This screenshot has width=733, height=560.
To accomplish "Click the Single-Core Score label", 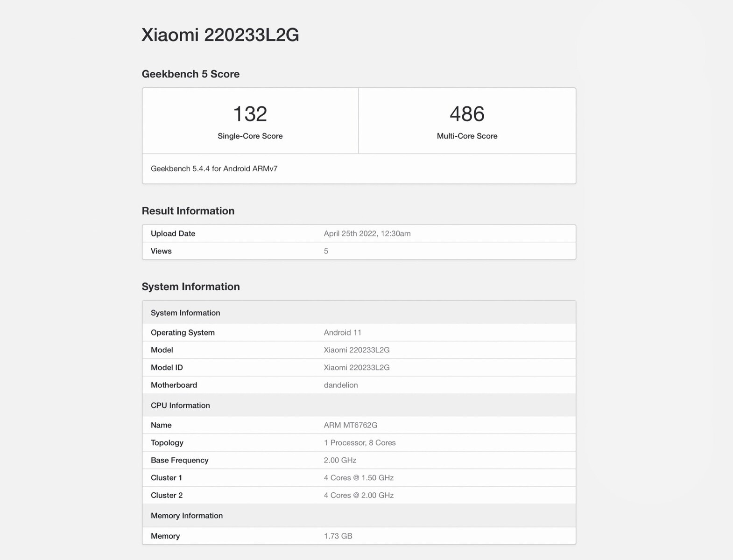I will click(x=250, y=136).
